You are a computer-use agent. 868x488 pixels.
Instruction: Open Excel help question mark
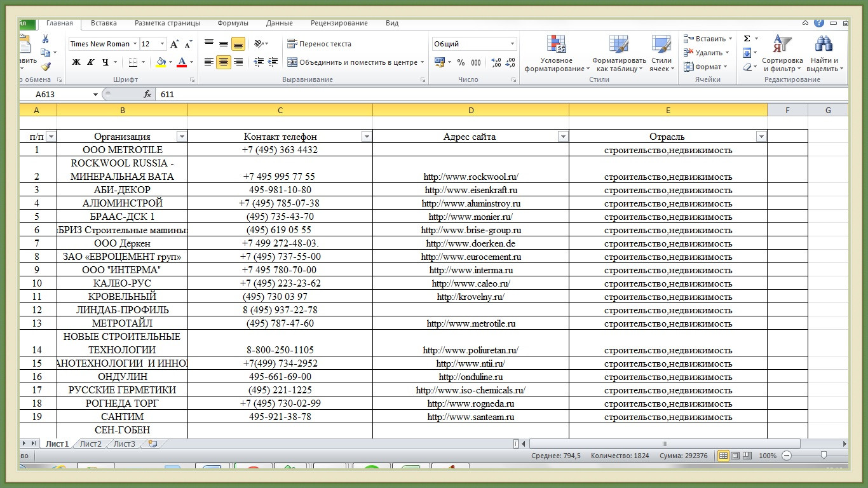pyautogui.click(x=819, y=23)
